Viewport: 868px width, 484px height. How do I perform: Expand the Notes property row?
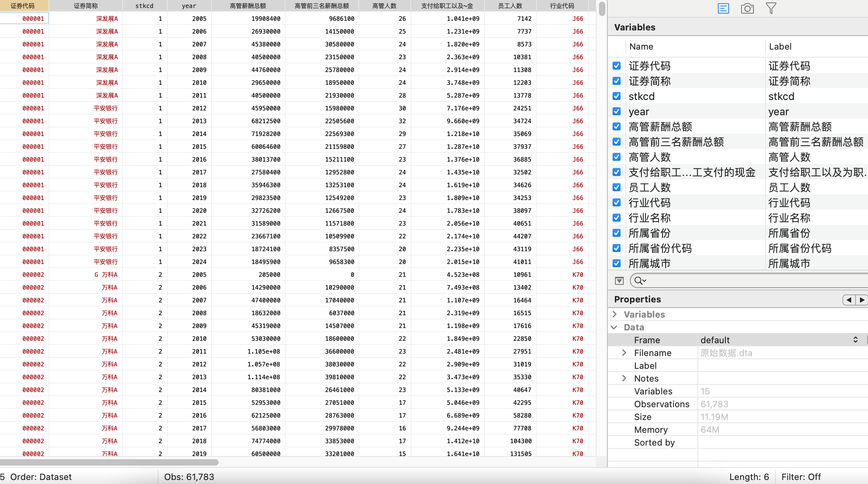[x=624, y=378]
